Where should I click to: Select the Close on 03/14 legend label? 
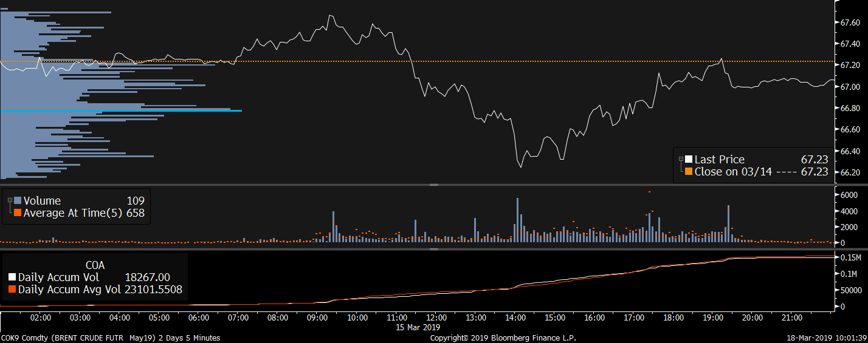[733, 172]
